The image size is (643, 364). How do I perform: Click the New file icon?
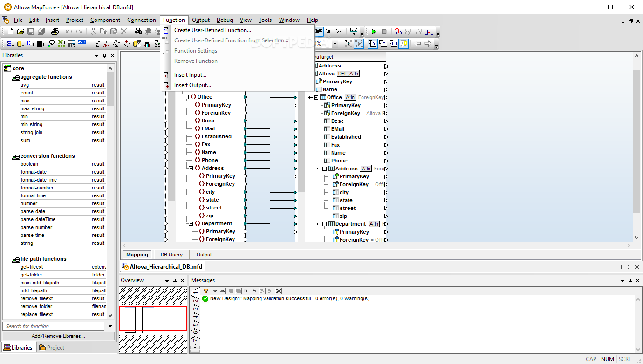pos(10,31)
